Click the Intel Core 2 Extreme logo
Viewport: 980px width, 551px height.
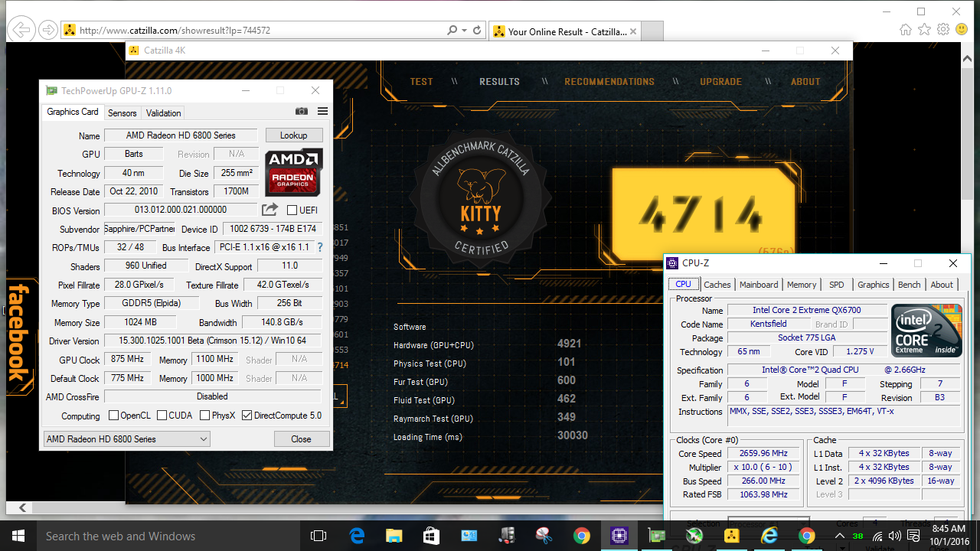[927, 330]
